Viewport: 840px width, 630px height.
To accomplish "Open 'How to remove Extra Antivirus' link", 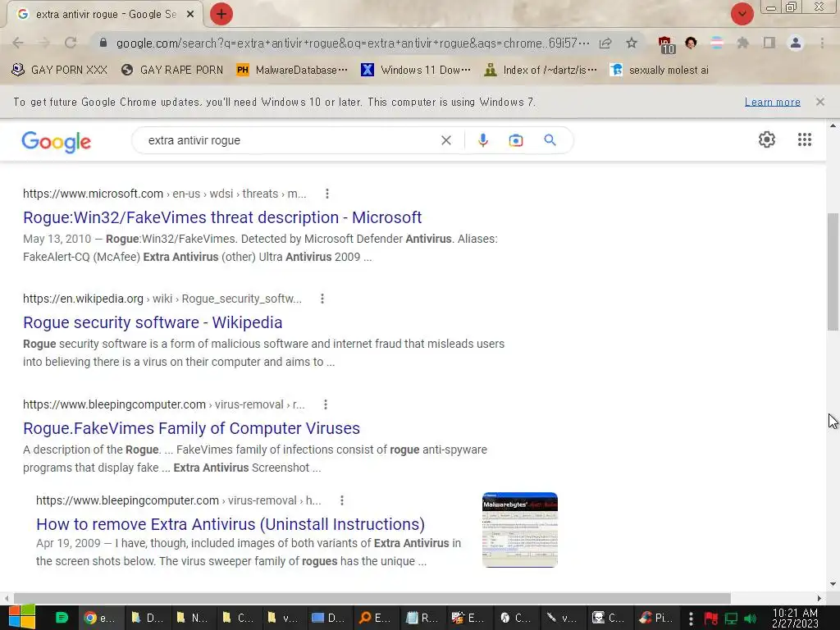I will 231,524.
